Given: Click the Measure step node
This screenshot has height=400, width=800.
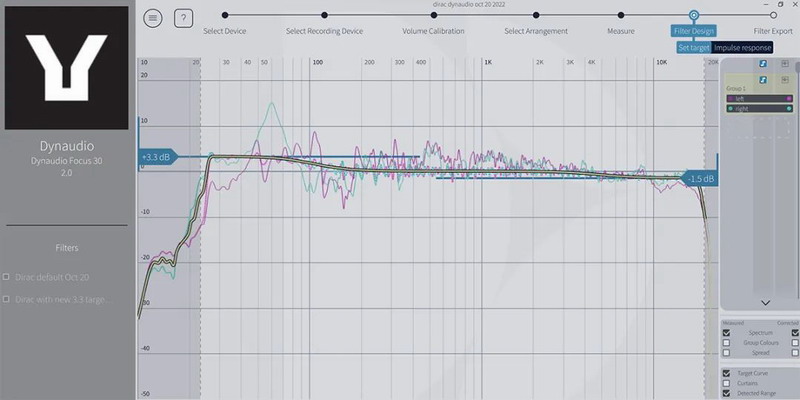Looking at the screenshot, I should (x=621, y=15).
